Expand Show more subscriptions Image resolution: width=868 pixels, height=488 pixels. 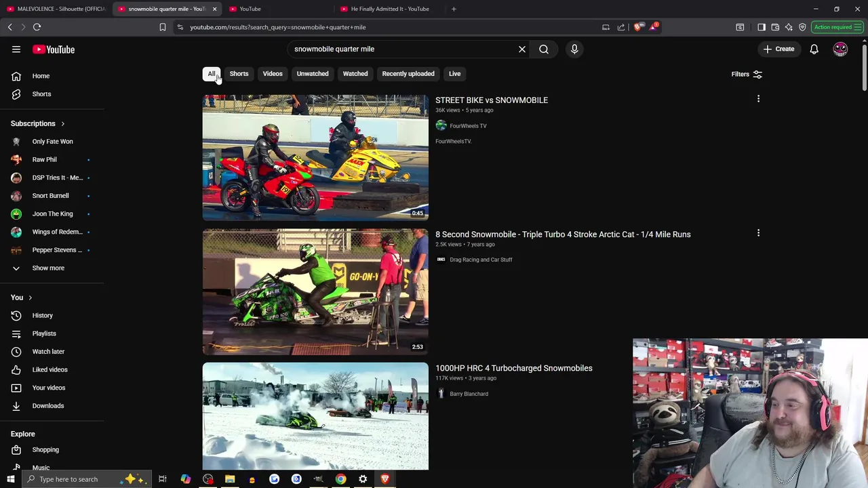(x=48, y=268)
